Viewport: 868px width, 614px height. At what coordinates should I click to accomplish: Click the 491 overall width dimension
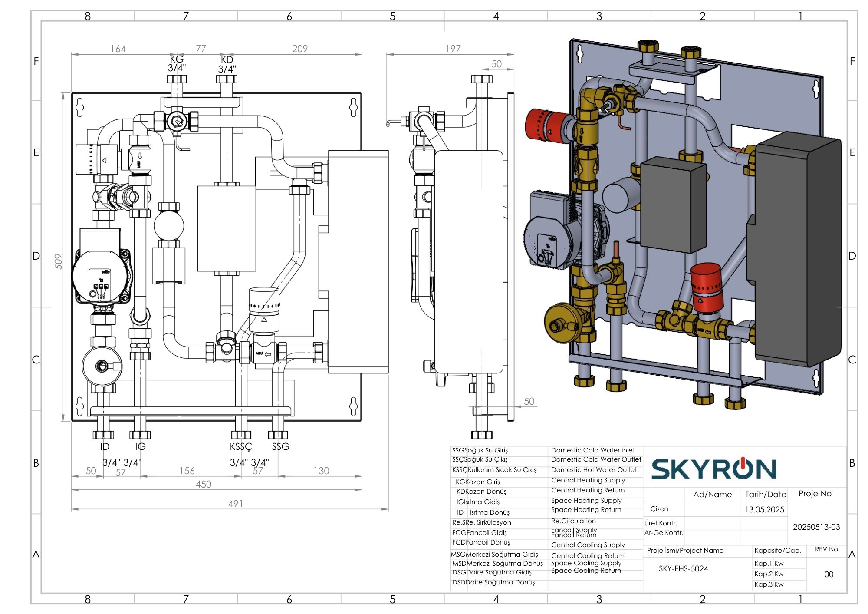click(235, 504)
